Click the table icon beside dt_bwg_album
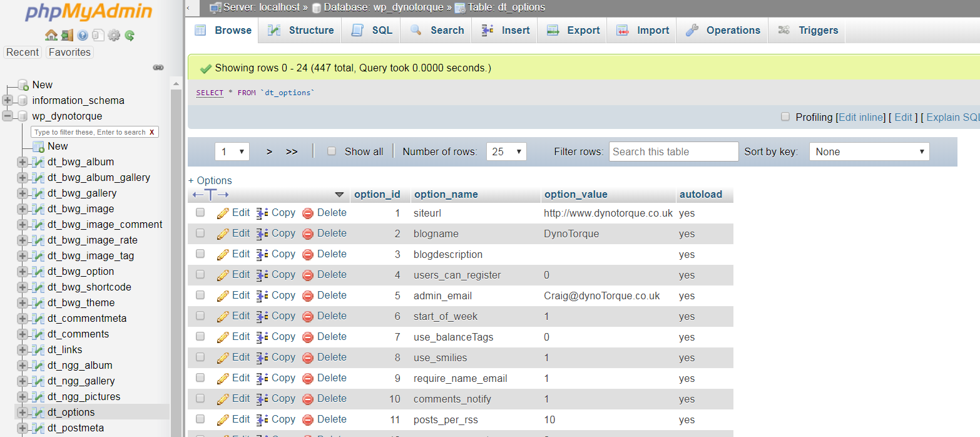980x437 pixels. [38, 162]
